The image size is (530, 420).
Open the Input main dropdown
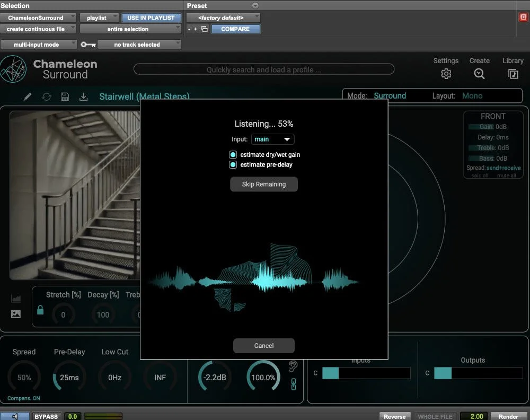click(272, 139)
